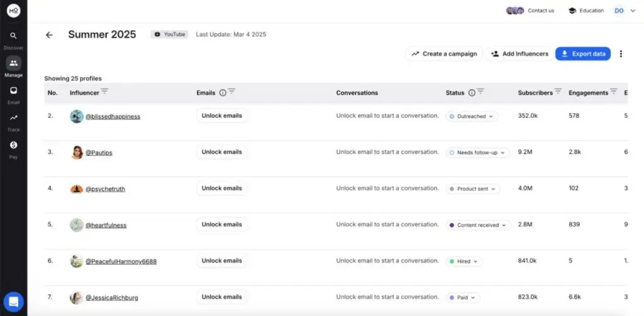644x316 pixels.
Task: Select the Manage tab in sidebar
Action: click(x=13, y=64)
